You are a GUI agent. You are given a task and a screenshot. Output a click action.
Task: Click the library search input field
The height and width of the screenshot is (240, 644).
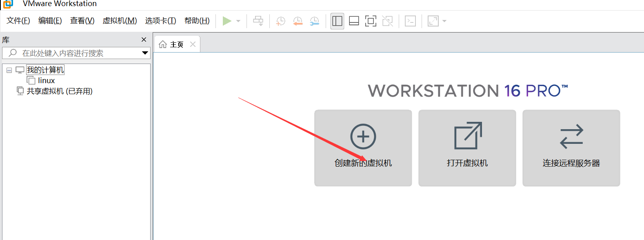pyautogui.click(x=76, y=53)
